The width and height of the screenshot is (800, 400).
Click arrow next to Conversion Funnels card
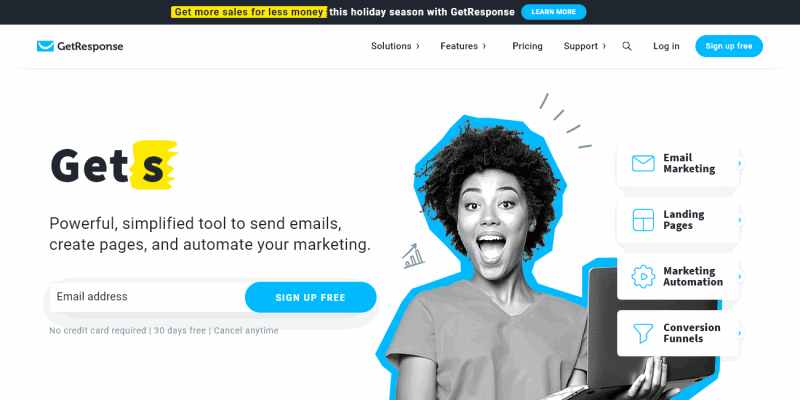tap(739, 333)
